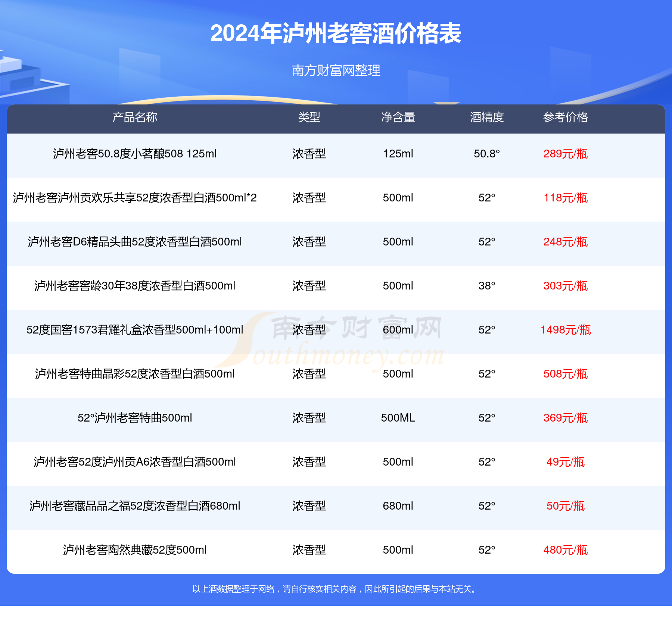Click 52° in the 国窖1573君耀礼盒 row
Image resolution: width=672 pixels, height=623 pixels.
coord(487,330)
